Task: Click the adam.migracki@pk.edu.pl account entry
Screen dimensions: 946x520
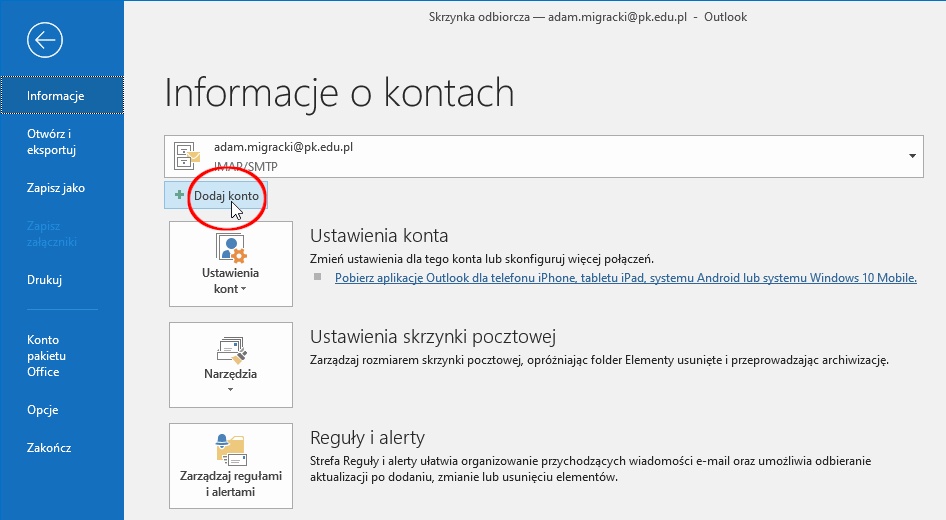Action: coord(283,147)
